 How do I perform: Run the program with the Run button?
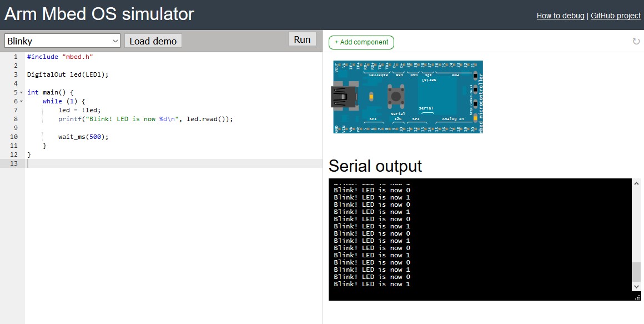[302, 39]
